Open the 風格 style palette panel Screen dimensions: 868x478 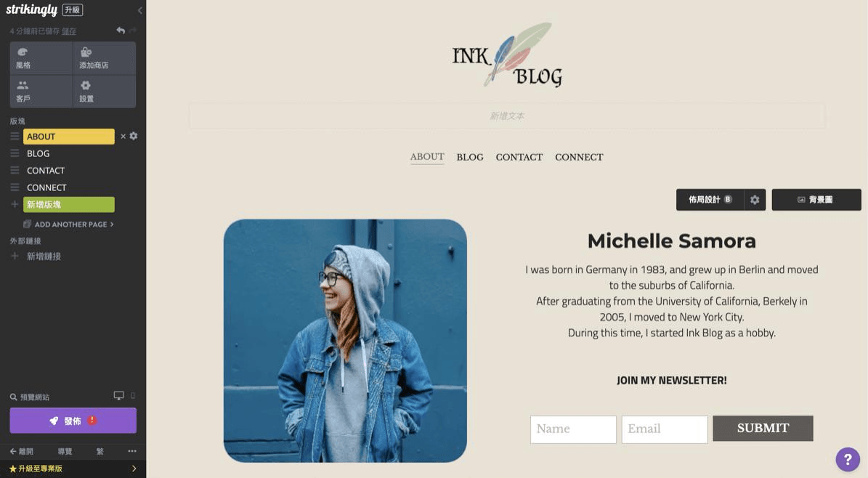click(41, 58)
